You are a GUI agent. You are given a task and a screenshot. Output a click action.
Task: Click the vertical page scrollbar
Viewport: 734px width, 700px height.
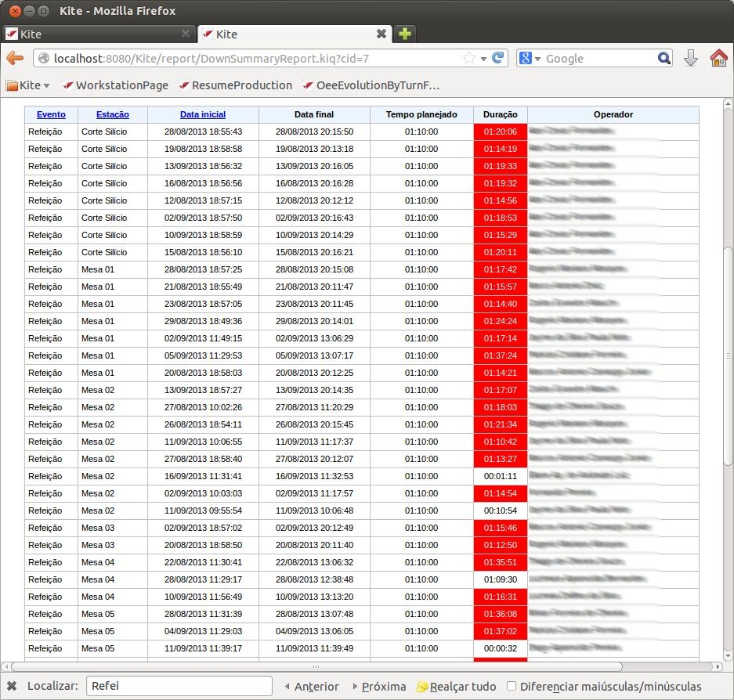coord(728,355)
